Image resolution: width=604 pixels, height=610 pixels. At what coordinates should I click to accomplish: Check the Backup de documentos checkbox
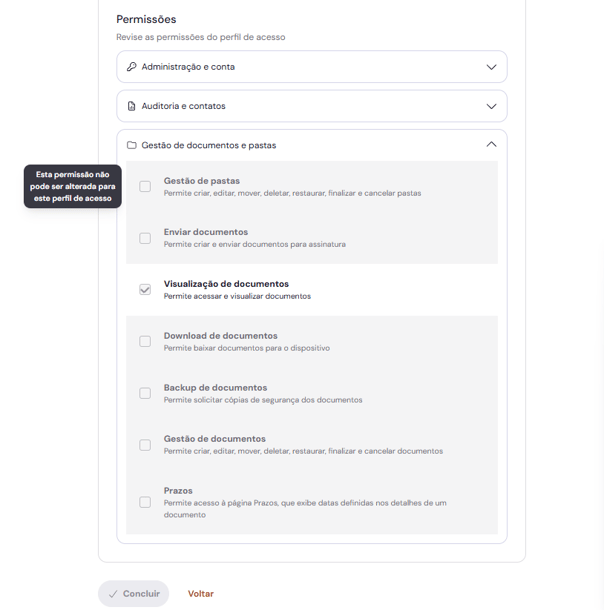click(x=145, y=393)
